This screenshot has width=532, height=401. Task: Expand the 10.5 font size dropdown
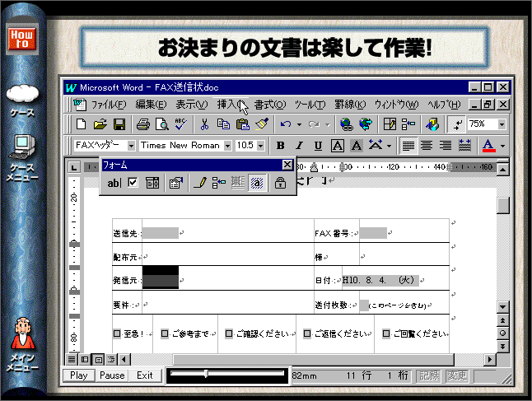(x=260, y=146)
